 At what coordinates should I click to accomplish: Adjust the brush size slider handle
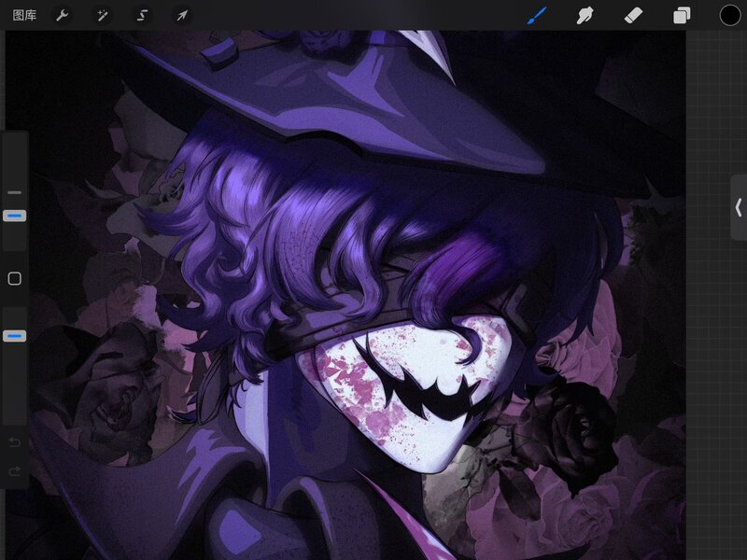tap(14, 216)
